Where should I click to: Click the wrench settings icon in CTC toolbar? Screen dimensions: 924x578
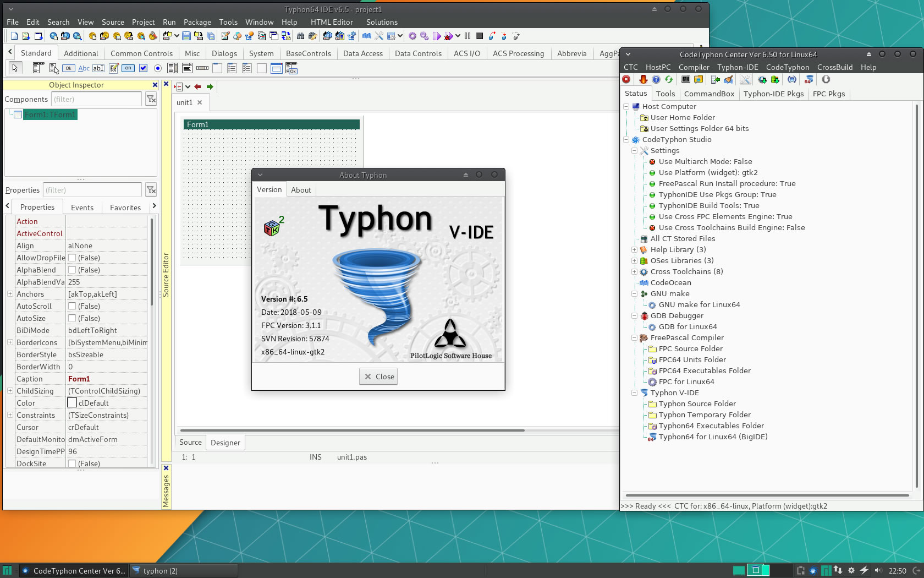pyautogui.click(x=745, y=79)
